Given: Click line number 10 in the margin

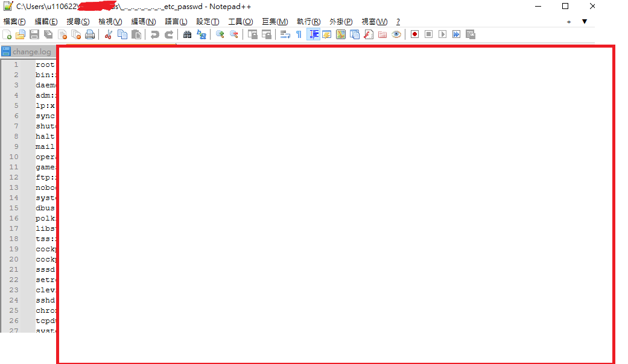Looking at the screenshot, I should coord(14,157).
